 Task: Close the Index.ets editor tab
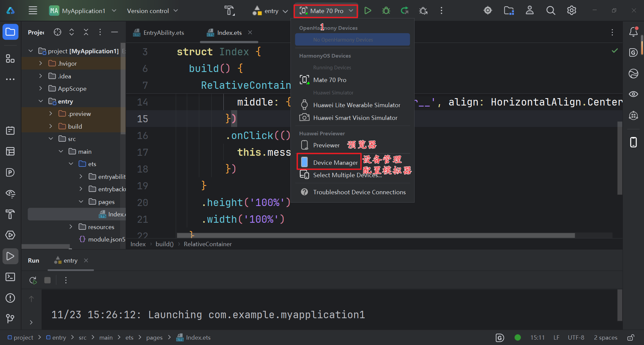tap(250, 32)
